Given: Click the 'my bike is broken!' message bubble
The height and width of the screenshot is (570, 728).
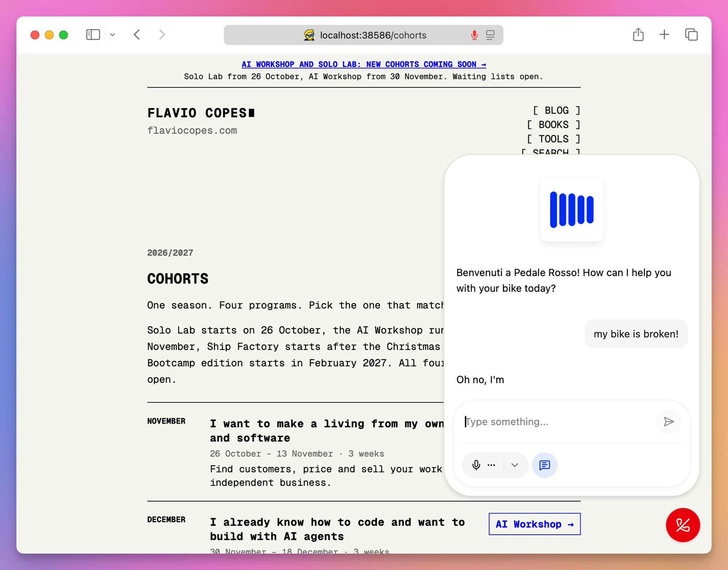Looking at the screenshot, I should tap(636, 334).
